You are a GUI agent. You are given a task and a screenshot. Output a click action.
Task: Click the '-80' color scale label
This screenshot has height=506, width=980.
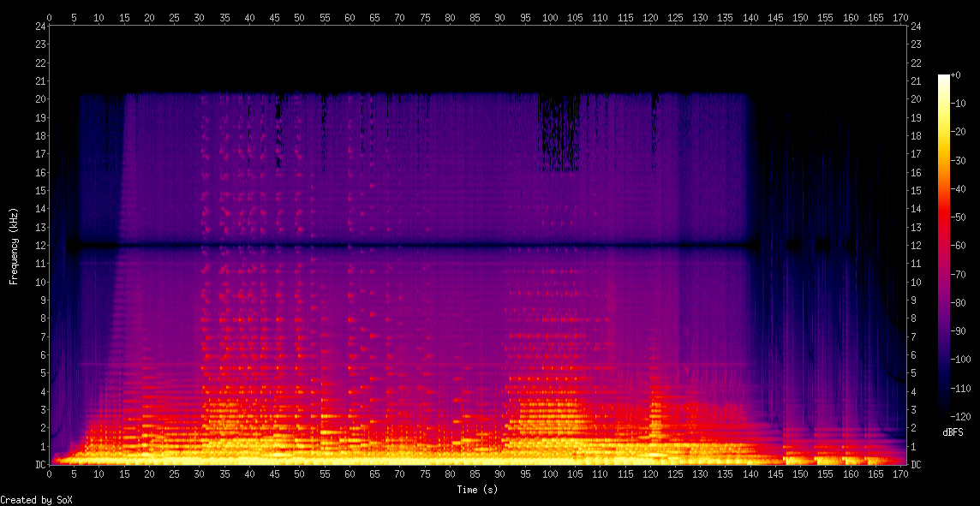coord(958,302)
